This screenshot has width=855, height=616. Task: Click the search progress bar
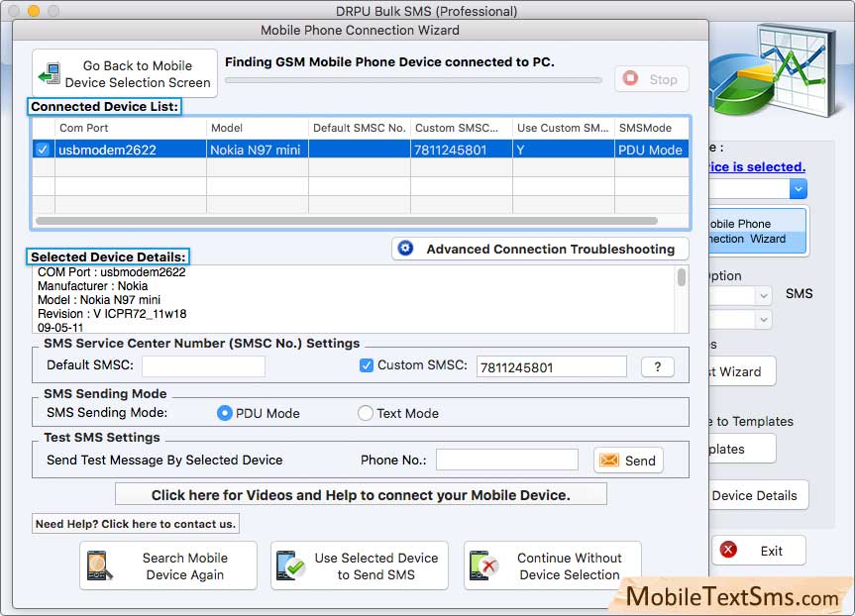coord(413,80)
